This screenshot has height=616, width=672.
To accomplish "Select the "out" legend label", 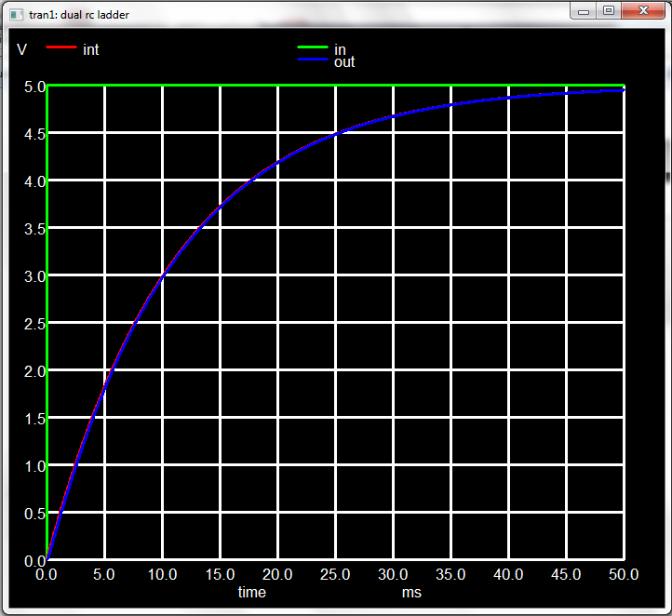I will click(344, 62).
